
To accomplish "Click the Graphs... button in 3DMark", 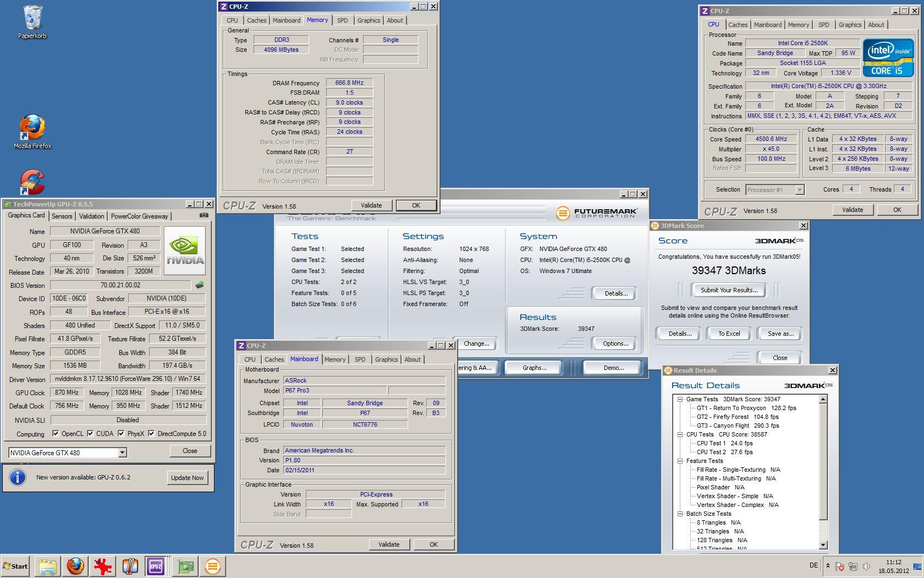I will point(534,368).
